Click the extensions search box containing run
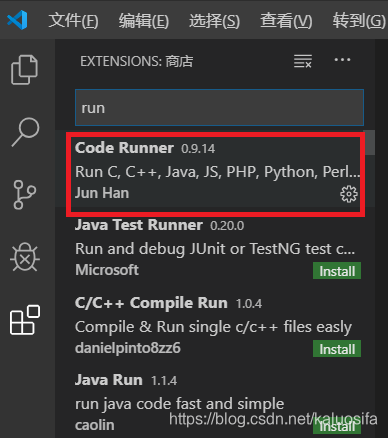 [x=219, y=107]
